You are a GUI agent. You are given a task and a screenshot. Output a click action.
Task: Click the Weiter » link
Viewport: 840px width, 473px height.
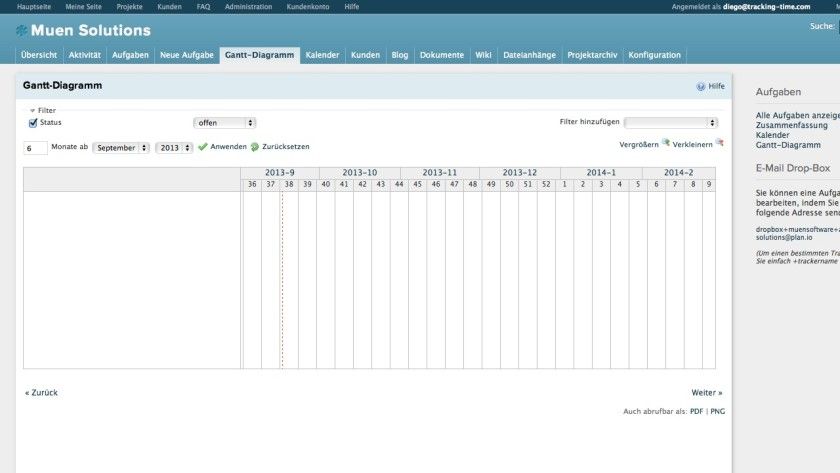click(x=707, y=393)
